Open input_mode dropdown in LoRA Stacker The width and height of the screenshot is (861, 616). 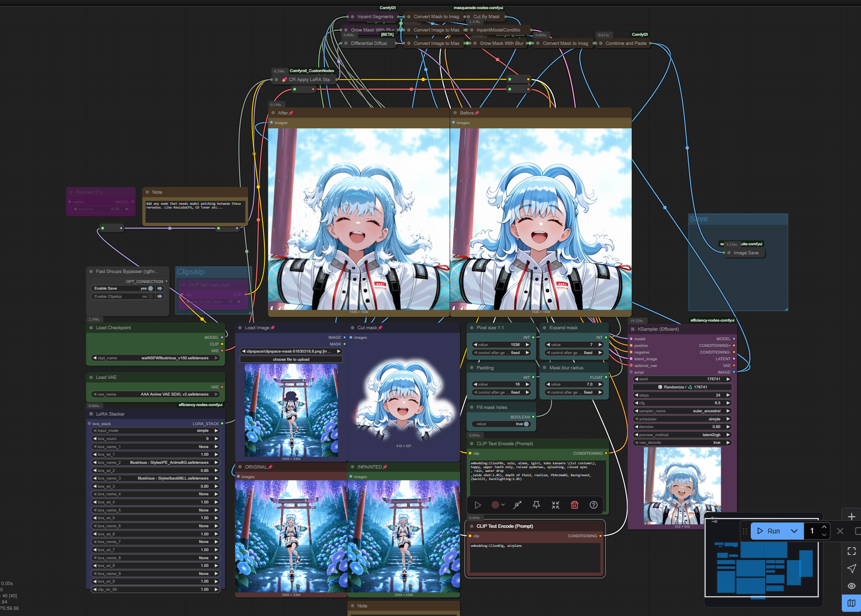[156, 430]
